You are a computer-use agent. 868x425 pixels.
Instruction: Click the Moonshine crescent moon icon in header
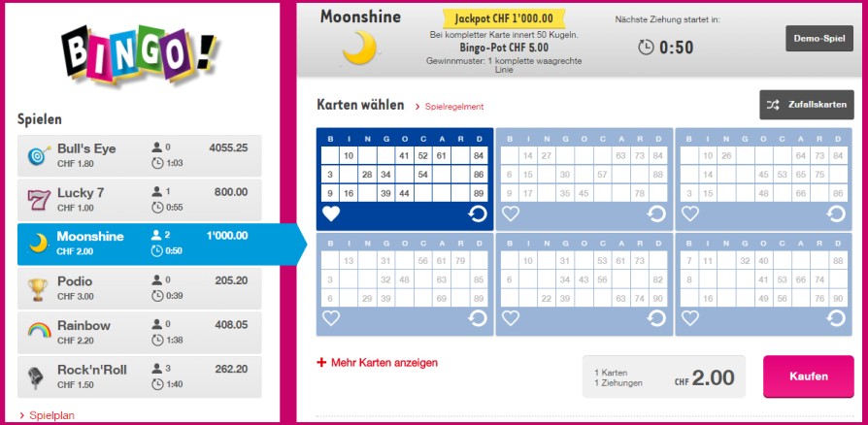(x=359, y=47)
